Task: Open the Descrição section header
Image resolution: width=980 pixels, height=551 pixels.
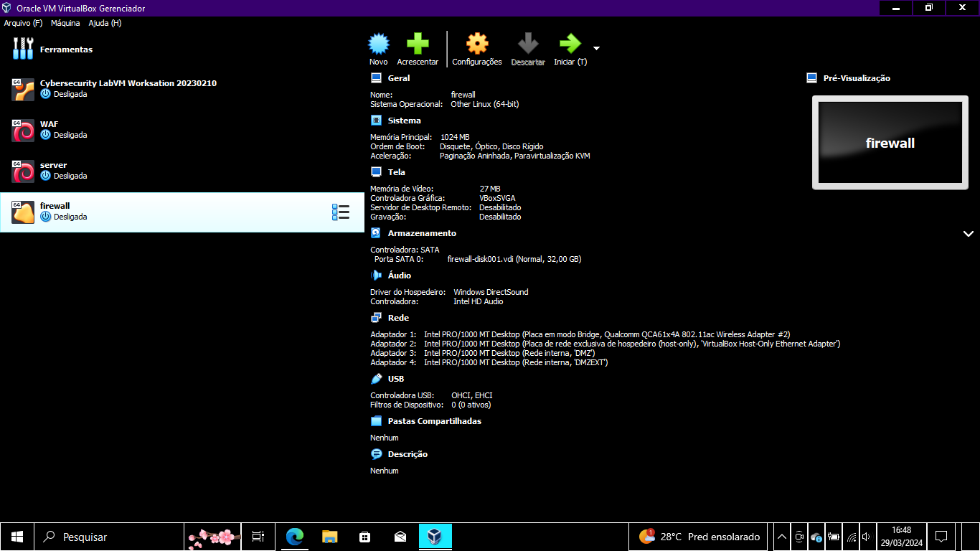Action: tap(407, 454)
